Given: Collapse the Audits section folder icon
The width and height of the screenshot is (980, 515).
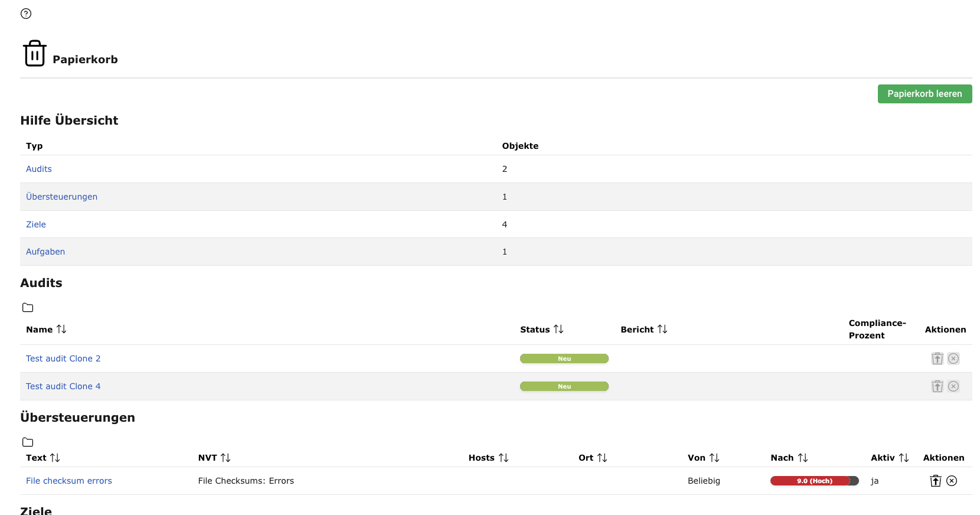Looking at the screenshot, I should coord(28,308).
